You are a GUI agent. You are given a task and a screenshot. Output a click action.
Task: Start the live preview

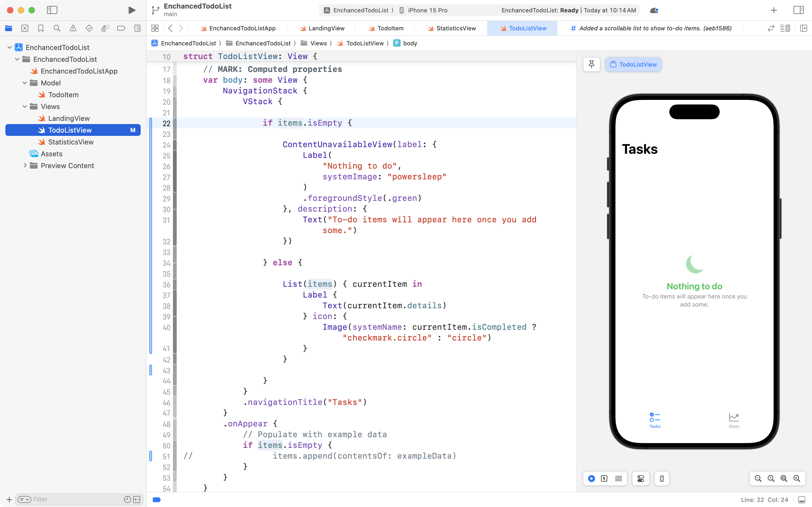(591, 479)
